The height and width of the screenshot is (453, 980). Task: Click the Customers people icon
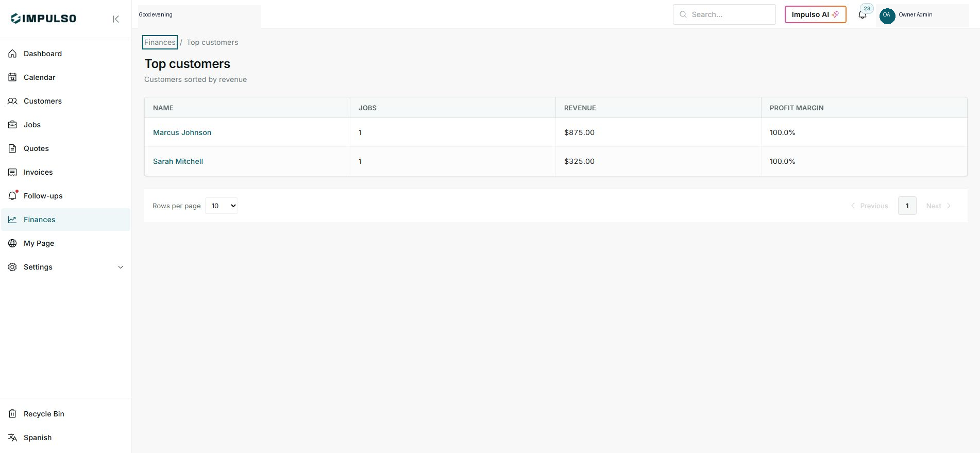click(x=12, y=101)
